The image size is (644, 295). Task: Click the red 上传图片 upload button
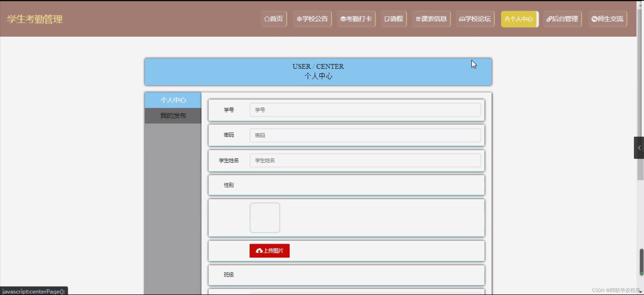(x=269, y=251)
